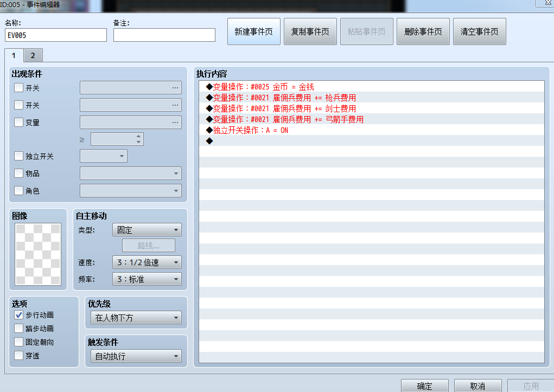Open second 开关 selector ellipsis field
Viewport: 554px width, 392px height.
pyautogui.click(x=131, y=105)
